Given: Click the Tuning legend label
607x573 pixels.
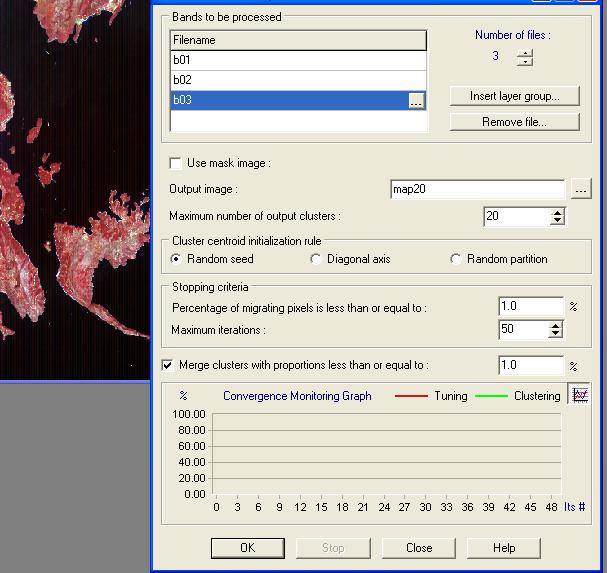Looking at the screenshot, I should [451, 396].
